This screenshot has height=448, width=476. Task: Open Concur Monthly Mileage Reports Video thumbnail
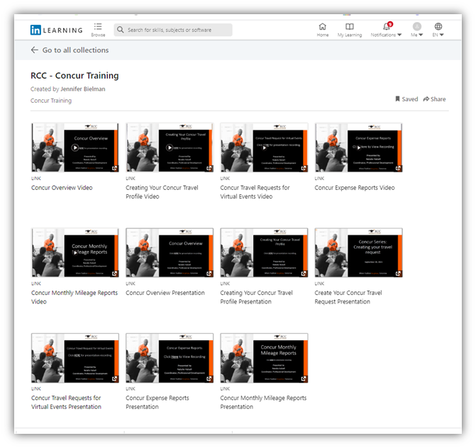point(74,252)
